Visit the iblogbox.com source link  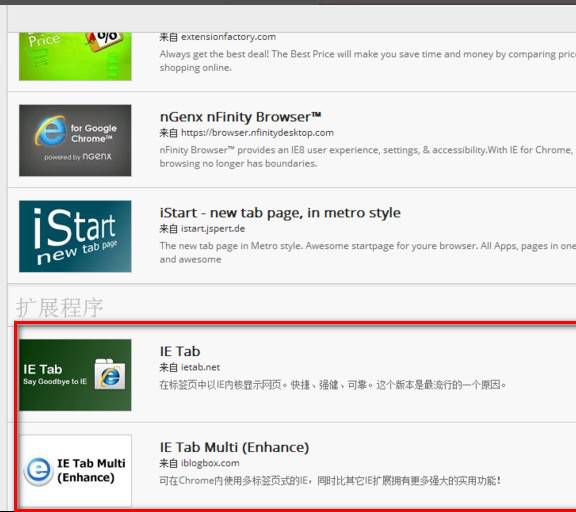click(210, 463)
